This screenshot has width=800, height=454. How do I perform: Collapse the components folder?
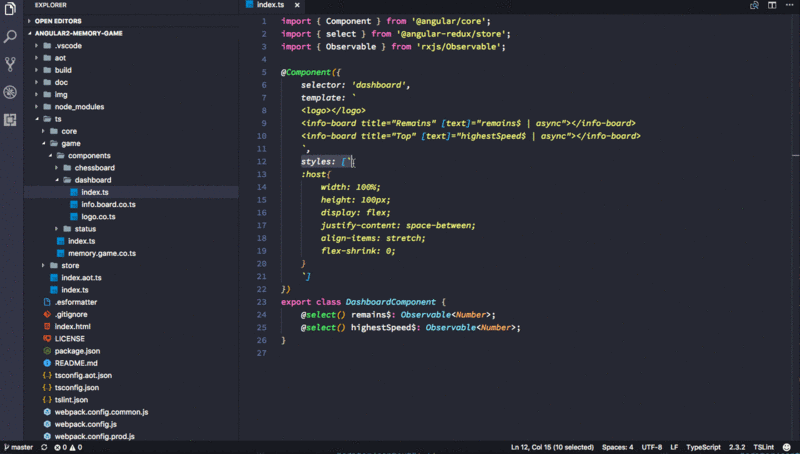(x=89, y=156)
